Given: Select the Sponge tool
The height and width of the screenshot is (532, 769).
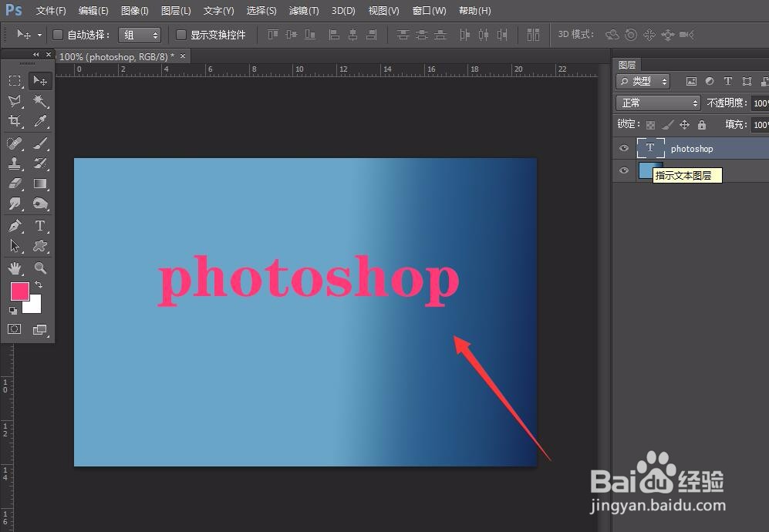Looking at the screenshot, I should [x=40, y=204].
